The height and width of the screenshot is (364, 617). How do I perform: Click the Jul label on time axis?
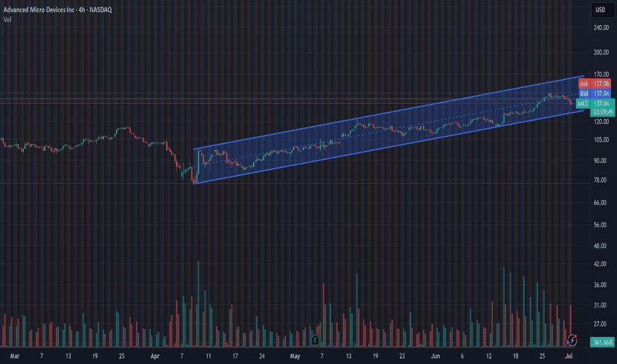pos(569,356)
